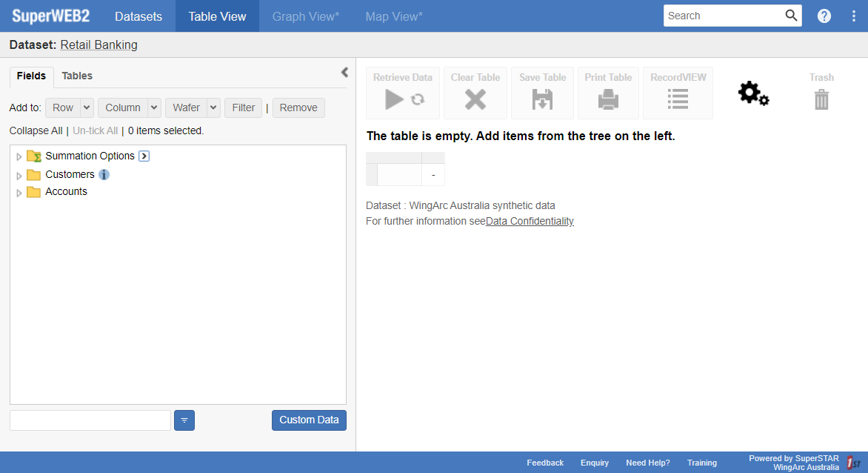Open the help question mark icon
Viewport: 868px width, 473px height.
point(824,16)
